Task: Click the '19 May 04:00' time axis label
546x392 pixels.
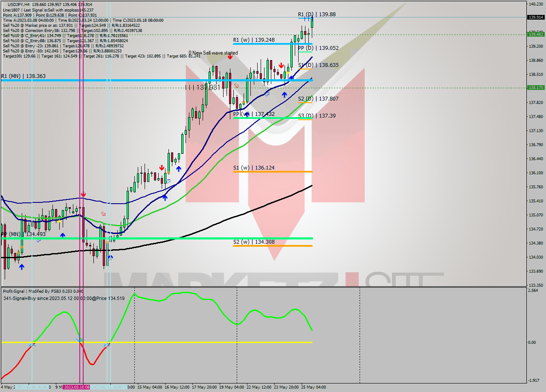Action: [x=232, y=387]
